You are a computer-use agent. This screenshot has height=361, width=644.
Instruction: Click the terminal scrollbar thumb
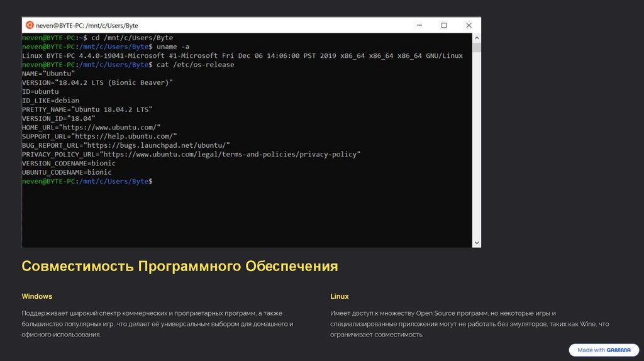click(x=477, y=47)
